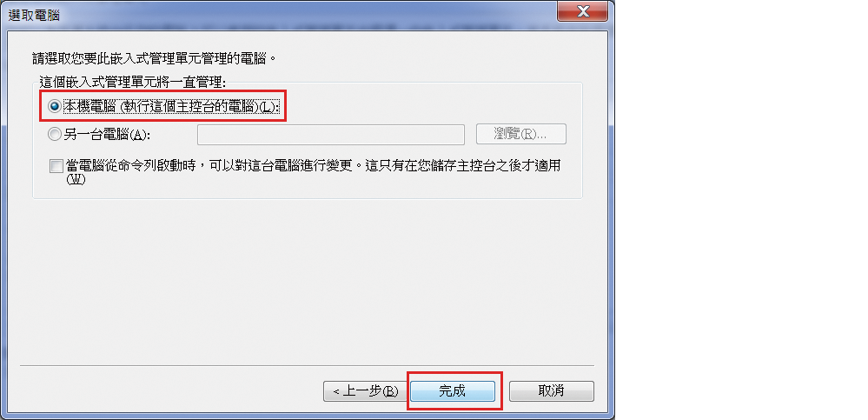Select the 本機電腦 radio button

click(x=54, y=107)
